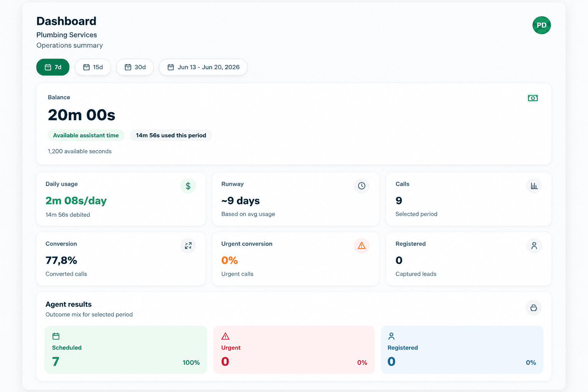Click the Converted calls text
588x392 pixels.
pos(66,274)
